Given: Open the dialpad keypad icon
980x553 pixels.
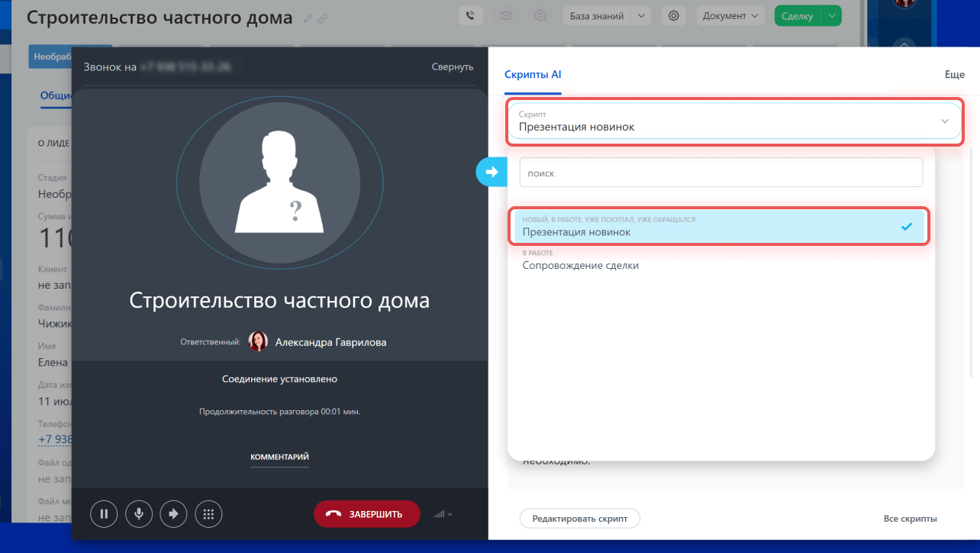Looking at the screenshot, I should 208,514.
